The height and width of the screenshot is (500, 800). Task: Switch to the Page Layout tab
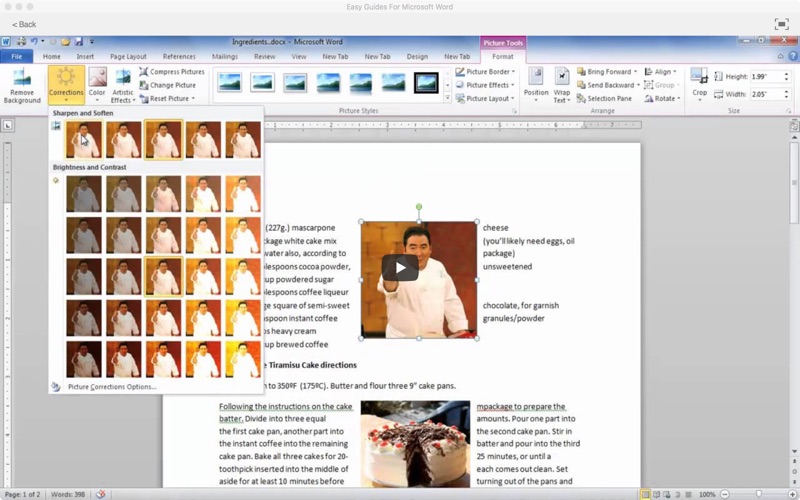[x=128, y=57]
